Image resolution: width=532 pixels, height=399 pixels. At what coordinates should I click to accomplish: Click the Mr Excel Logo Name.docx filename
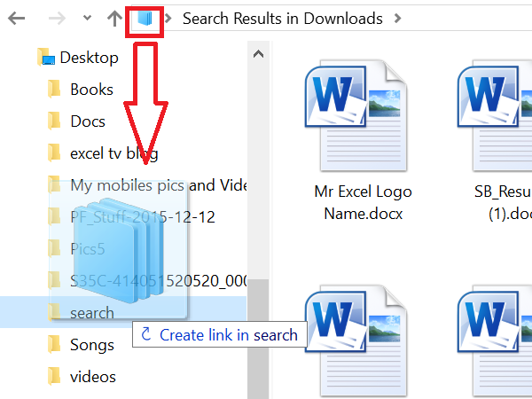363,202
